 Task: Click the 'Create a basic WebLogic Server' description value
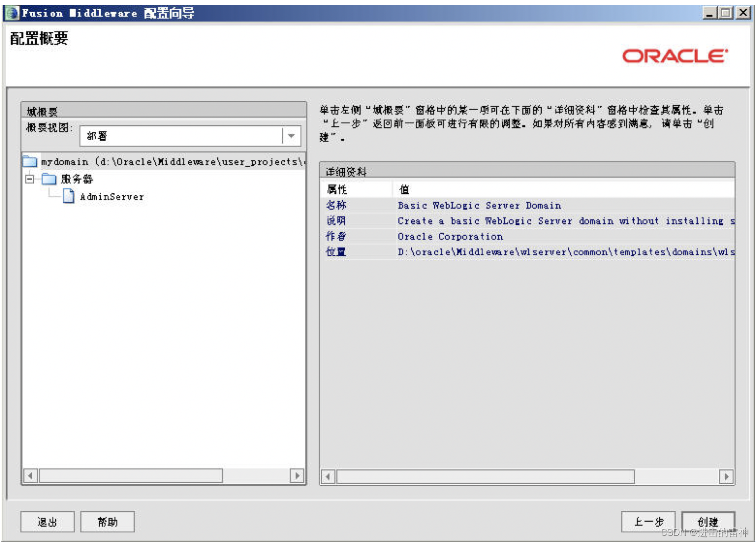point(566,221)
